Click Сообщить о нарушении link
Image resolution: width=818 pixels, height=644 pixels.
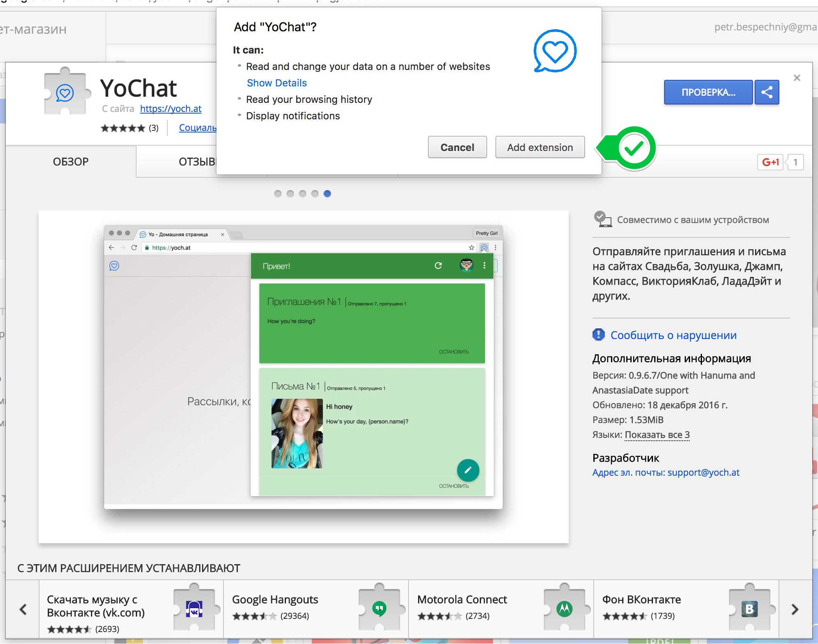click(x=674, y=335)
